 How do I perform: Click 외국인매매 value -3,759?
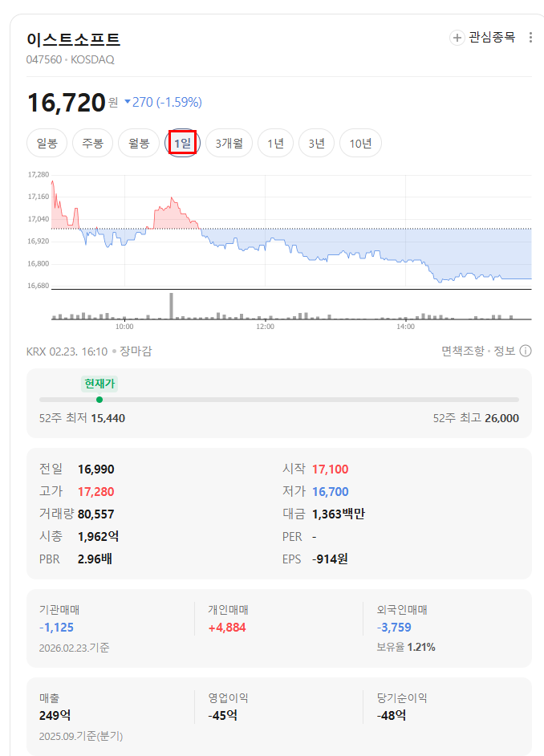(x=394, y=628)
